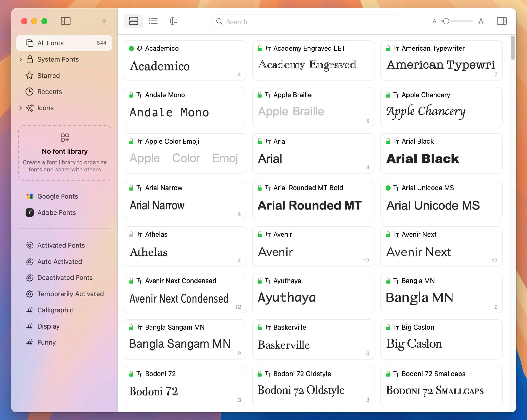Expand the Icons section in sidebar

click(21, 108)
